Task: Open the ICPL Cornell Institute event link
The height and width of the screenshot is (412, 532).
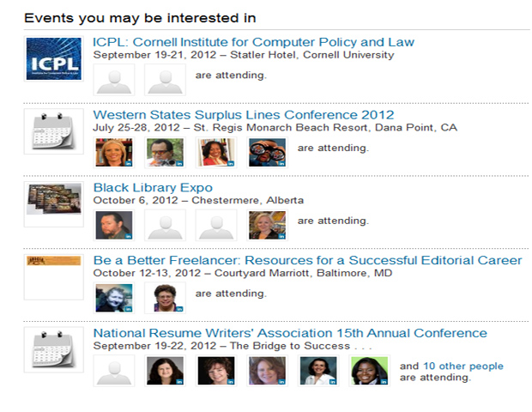Action: click(253, 42)
